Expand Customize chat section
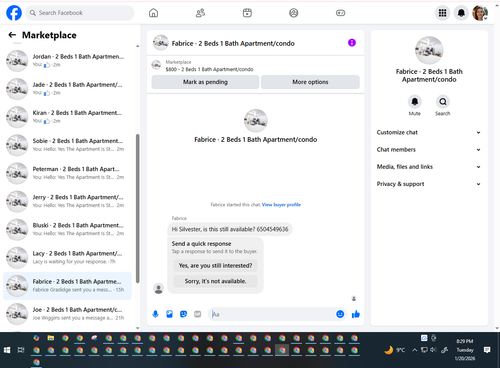This screenshot has width=500, height=368. pyautogui.click(x=429, y=132)
